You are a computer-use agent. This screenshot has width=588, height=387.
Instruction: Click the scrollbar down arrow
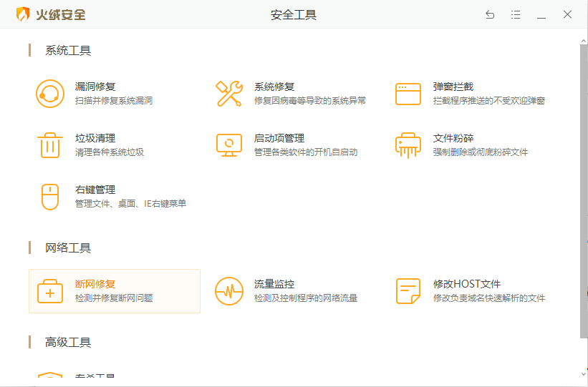point(583,373)
